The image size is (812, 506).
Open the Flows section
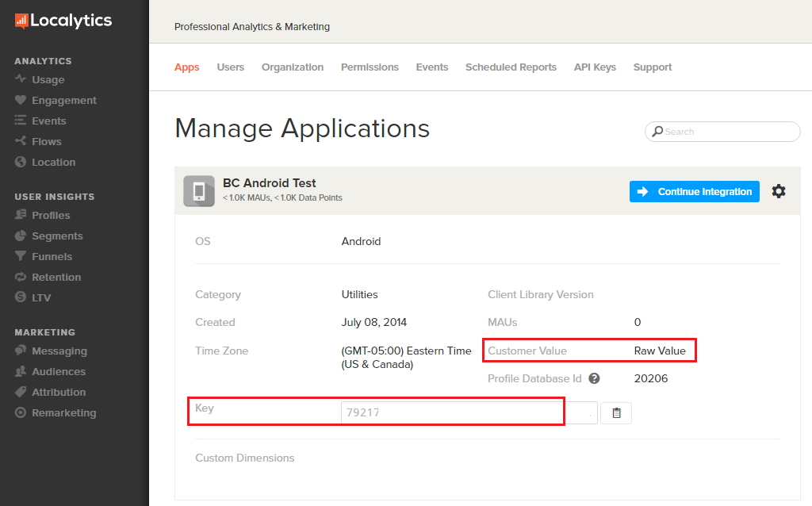click(x=46, y=142)
